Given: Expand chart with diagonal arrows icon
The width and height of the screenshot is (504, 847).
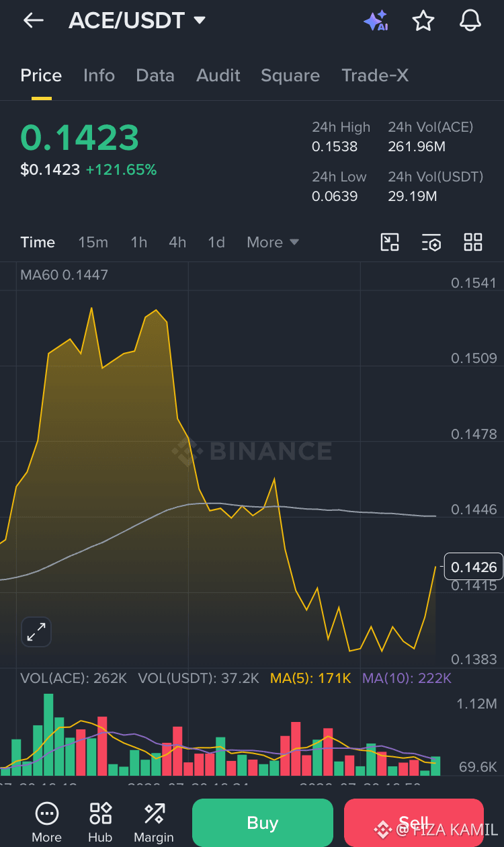Looking at the screenshot, I should point(36,632).
